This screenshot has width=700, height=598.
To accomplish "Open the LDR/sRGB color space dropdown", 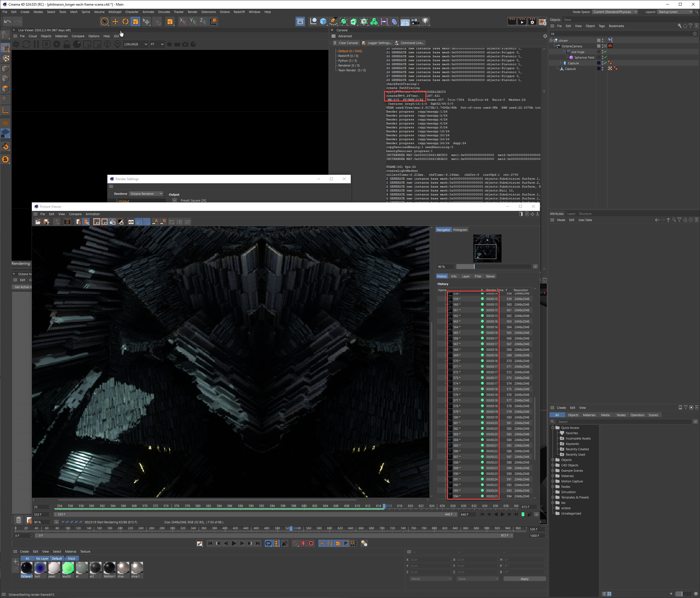I will [x=136, y=44].
